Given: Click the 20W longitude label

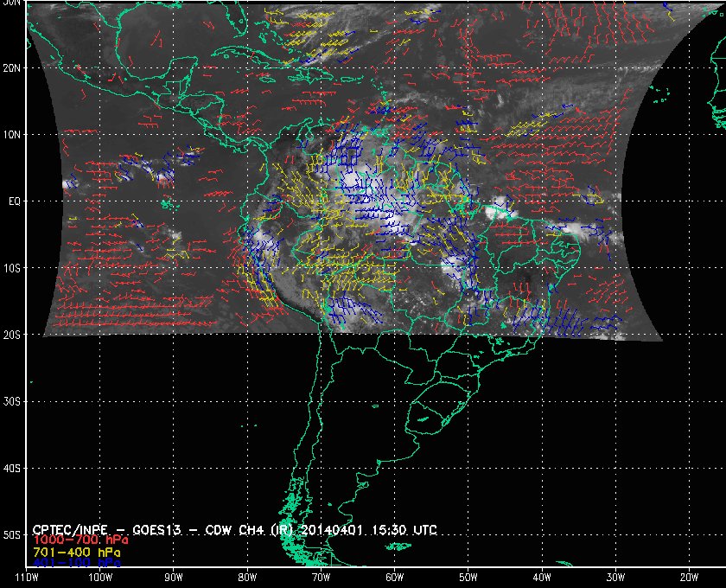Looking at the screenshot, I should click(689, 578).
